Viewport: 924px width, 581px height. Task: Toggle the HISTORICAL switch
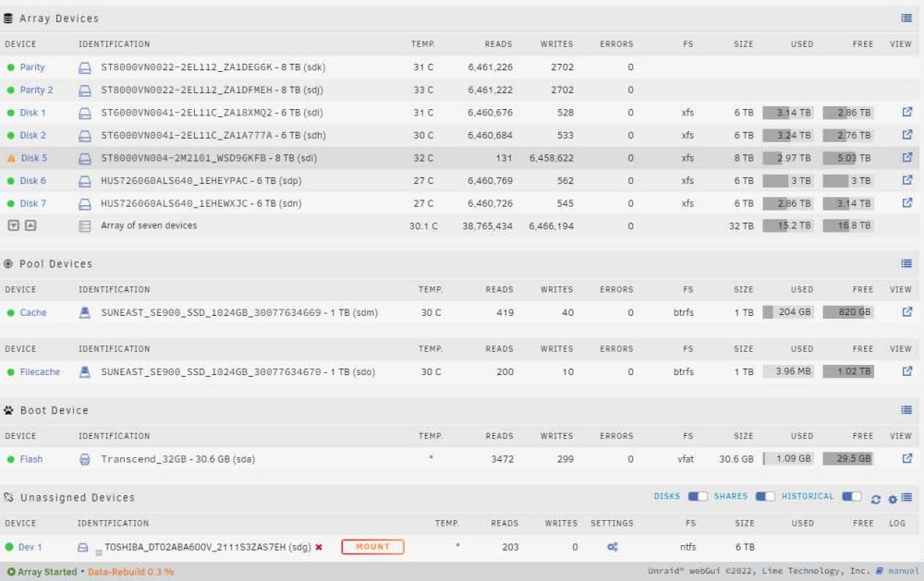pos(852,496)
